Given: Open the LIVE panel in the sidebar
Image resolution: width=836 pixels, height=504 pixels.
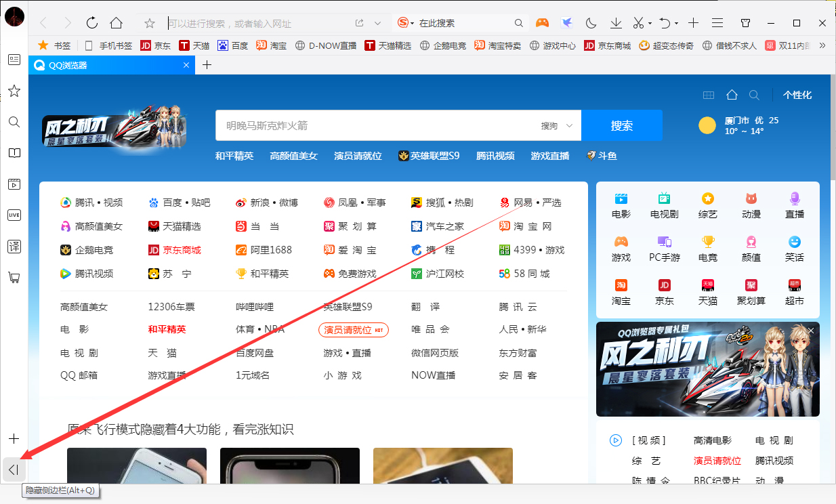Looking at the screenshot, I should tap(14, 215).
